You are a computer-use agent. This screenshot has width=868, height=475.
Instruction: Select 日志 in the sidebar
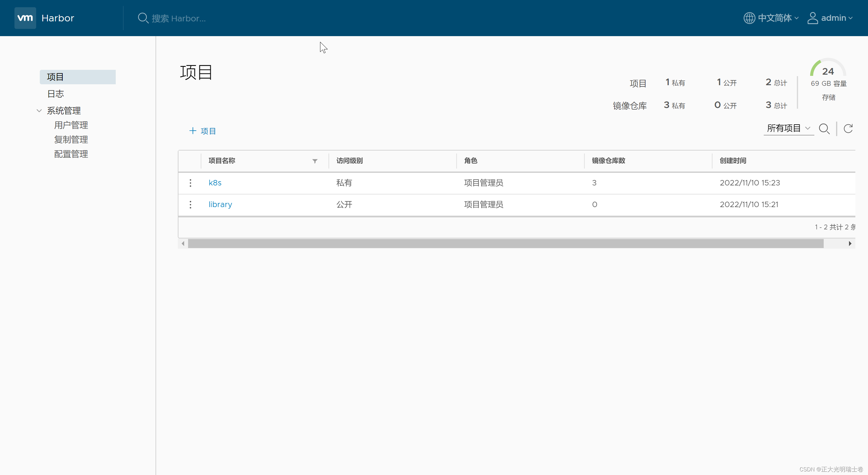[55, 94]
